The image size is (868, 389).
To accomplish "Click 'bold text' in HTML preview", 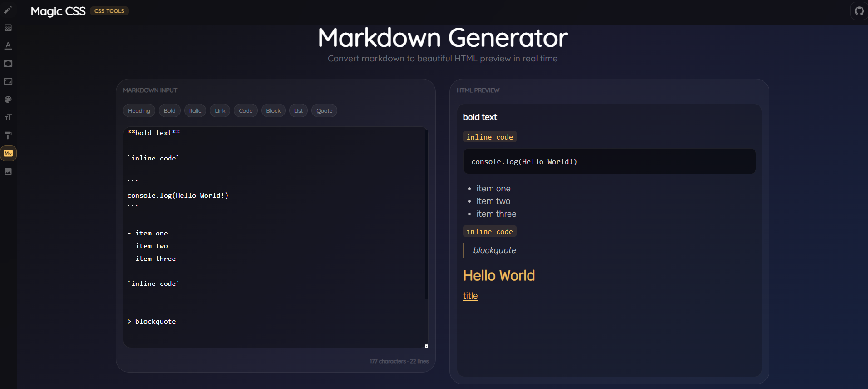I will (480, 117).
